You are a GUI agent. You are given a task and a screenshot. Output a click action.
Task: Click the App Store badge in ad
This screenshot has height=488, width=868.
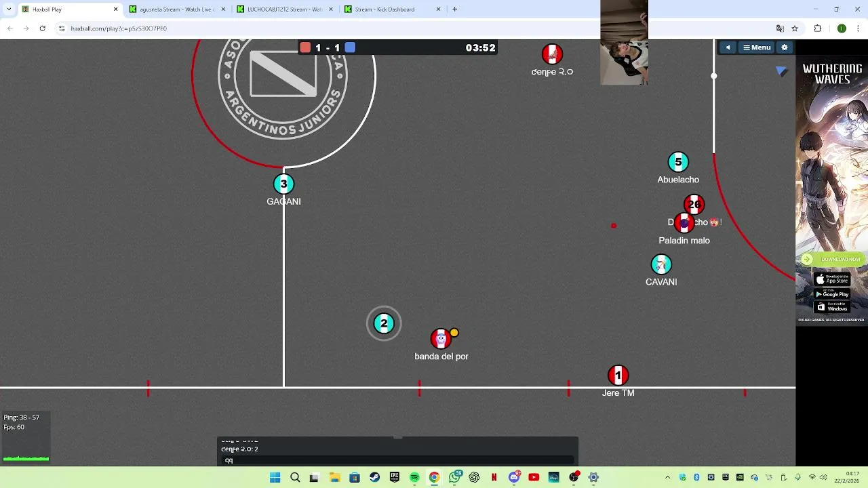point(832,279)
